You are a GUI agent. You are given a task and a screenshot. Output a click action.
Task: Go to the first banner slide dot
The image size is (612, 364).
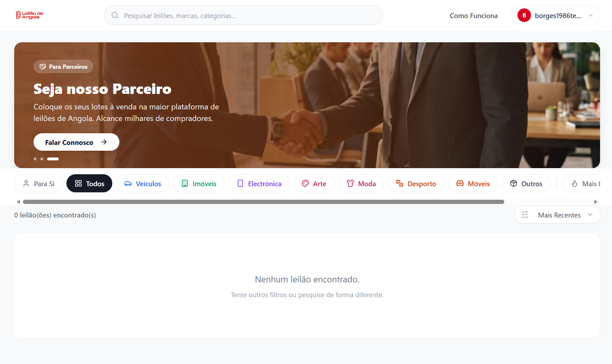point(35,159)
